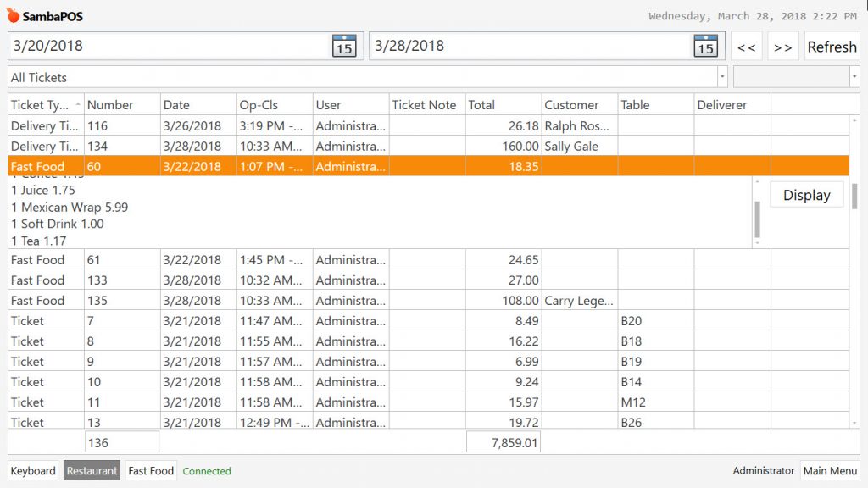Click table B19 cell
This screenshot has height=488, width=868.
click(x=656, y=361)
